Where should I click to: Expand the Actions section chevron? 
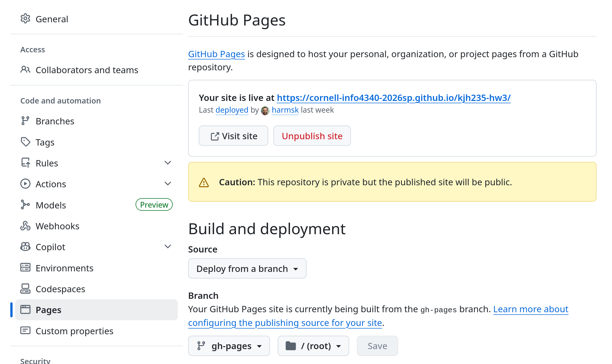point(168,184)
